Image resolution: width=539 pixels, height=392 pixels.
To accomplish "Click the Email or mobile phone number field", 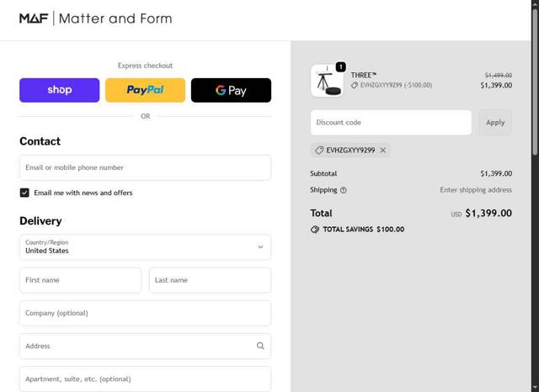I will pos(145,167).
